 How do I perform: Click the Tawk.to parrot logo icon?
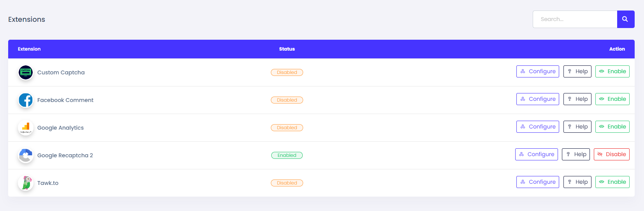26,183
